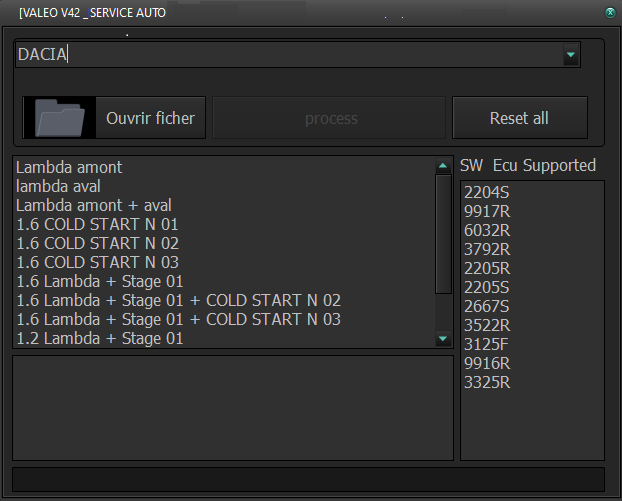Open the DACIA brand dropdown arrow
The width and height of the screenshot is (622, 501).
click(x=570, y=54)
